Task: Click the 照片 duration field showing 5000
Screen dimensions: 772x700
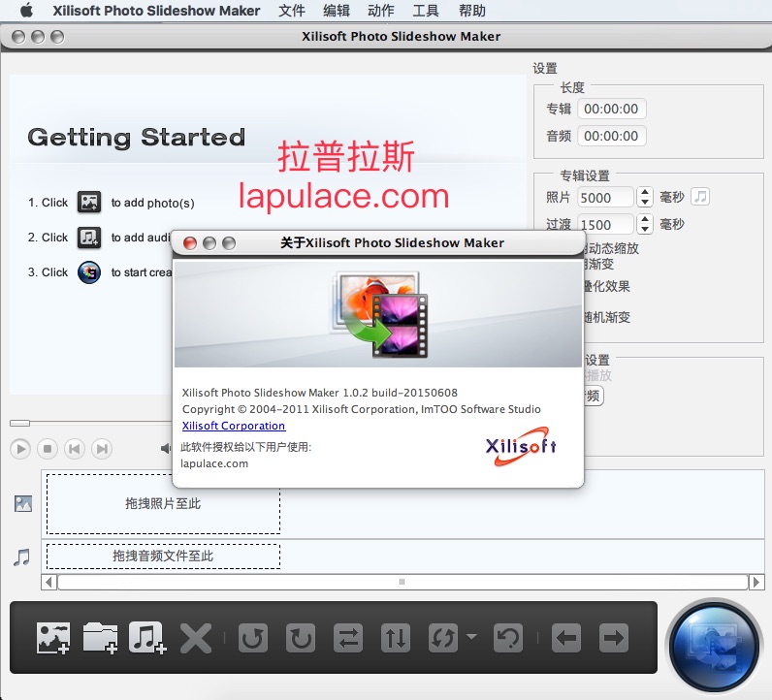Action: [605, 198]
